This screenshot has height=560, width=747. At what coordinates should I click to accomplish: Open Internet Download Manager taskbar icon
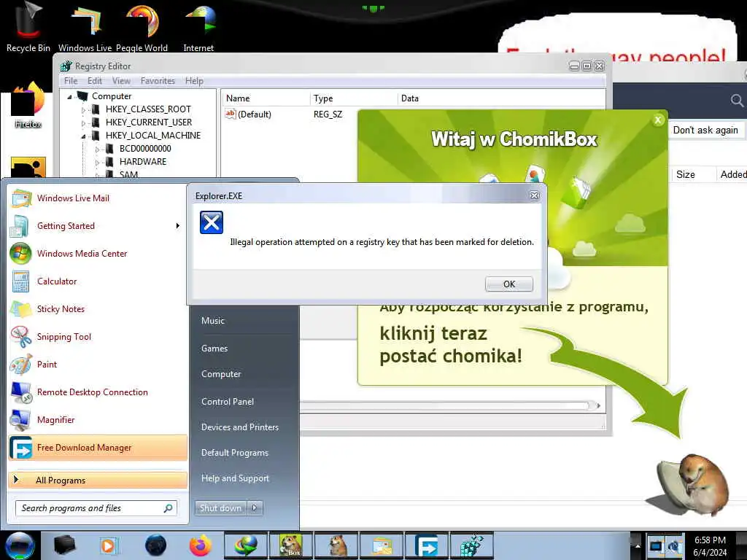pyautogui.click(x=246, y=545)
